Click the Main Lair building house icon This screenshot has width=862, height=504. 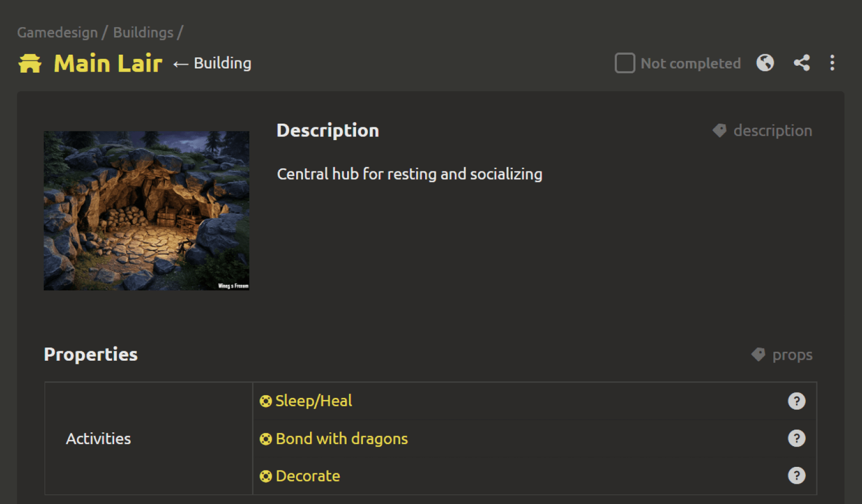[30, 63]
